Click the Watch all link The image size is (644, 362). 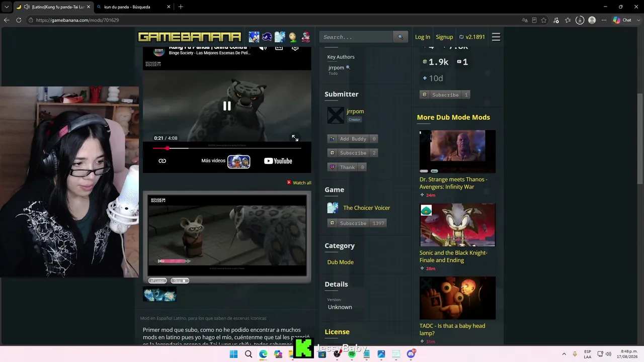pos(299,183)
